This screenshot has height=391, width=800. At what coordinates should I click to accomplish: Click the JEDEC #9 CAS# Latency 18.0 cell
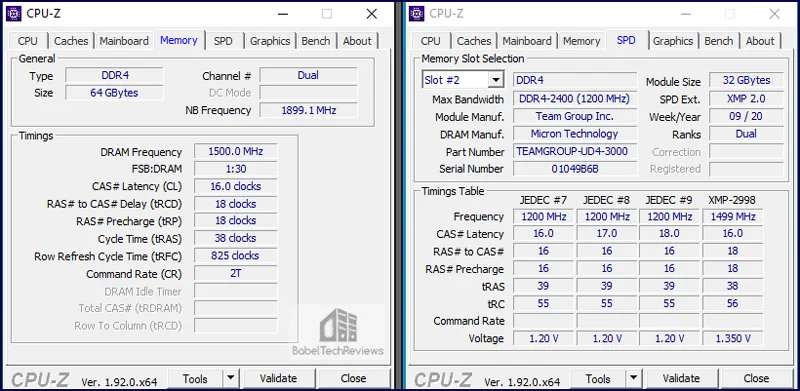pyautogui.click(x=669, y=234)
